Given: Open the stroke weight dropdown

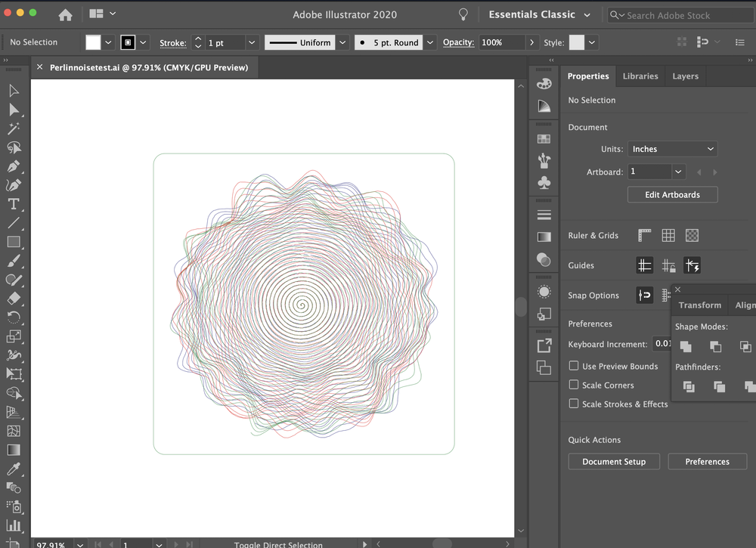Looking at the screenshot, I should pyautogui.click(x=252, y=42).
